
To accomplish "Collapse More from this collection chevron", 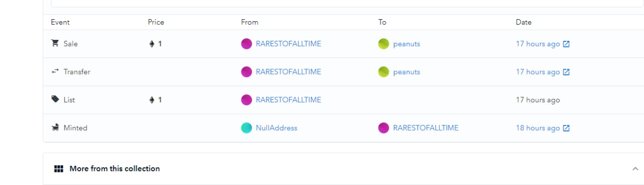I will [x=635, y=169].
